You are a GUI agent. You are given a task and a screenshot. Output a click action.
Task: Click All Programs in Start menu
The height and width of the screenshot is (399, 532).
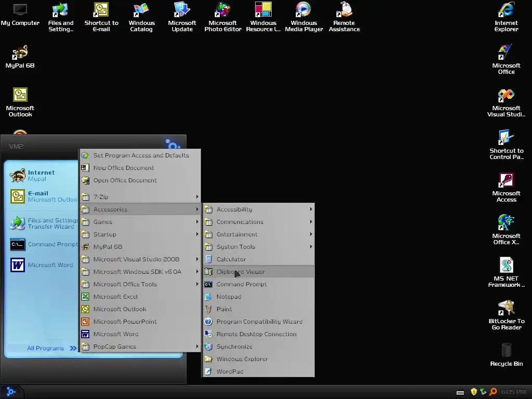[x=51, y=348]
